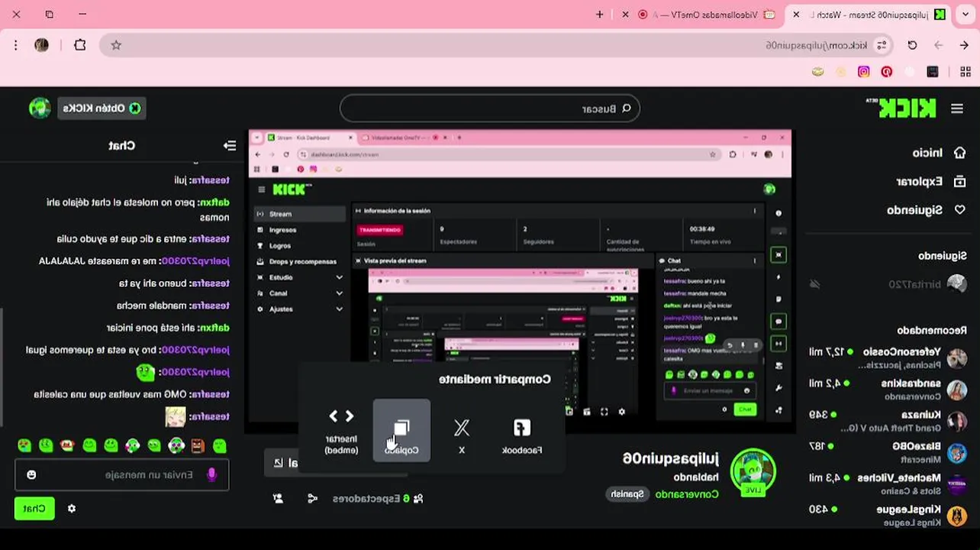Pick the brown angry block emote
This screenshot has width=980, height=550.
(x=198, y=445)
